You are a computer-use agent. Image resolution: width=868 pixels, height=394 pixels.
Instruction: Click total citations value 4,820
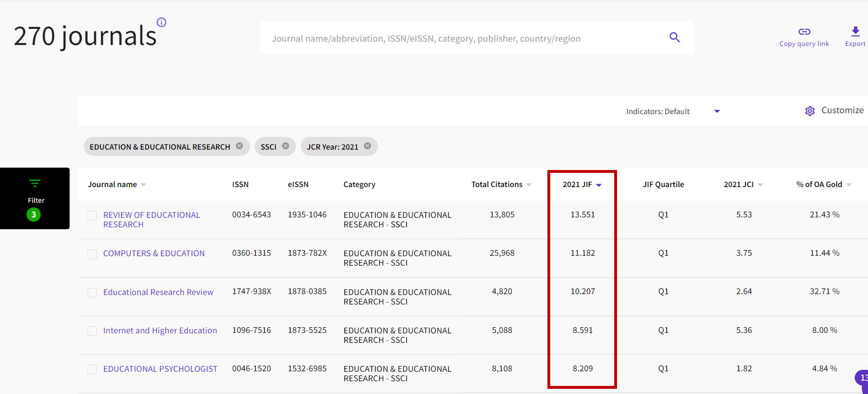point(502,291)
